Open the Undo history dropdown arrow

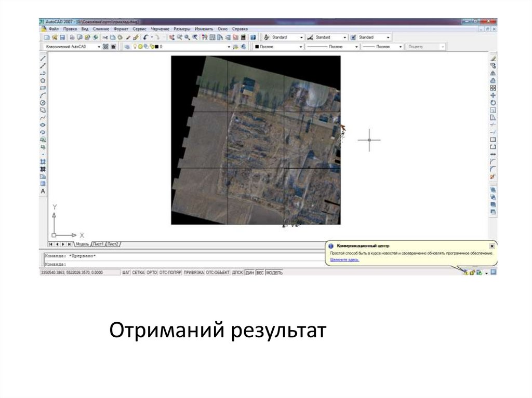point(152,37)
